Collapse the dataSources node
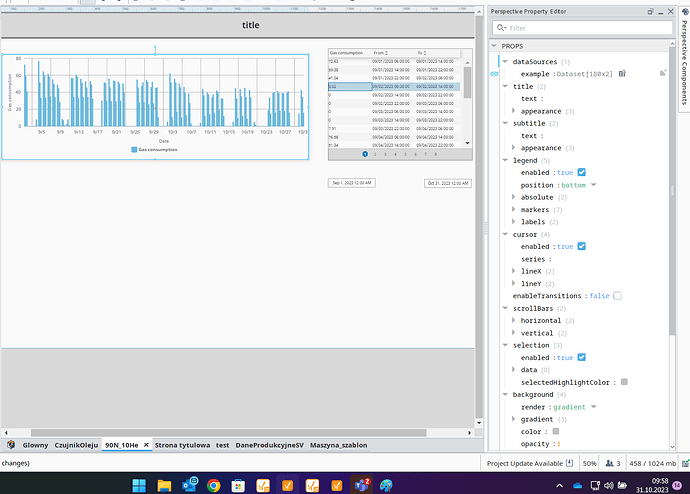Screen dimensions: 690x494 (x=505, y=62)
